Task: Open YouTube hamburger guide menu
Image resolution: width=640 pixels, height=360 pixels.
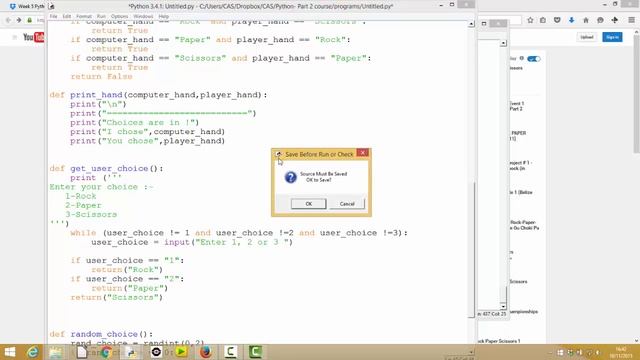Action: coord(15,37)
